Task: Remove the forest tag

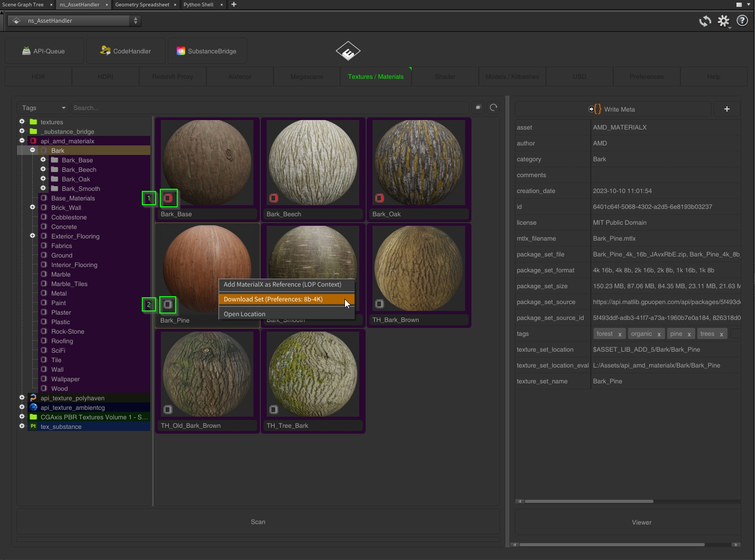Action: click(x=620, y=334)
